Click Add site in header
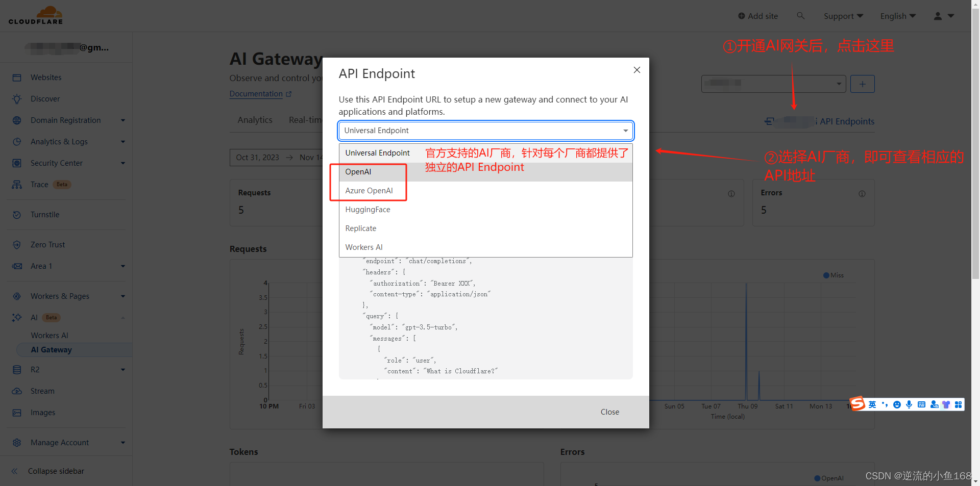 (758, 16)
